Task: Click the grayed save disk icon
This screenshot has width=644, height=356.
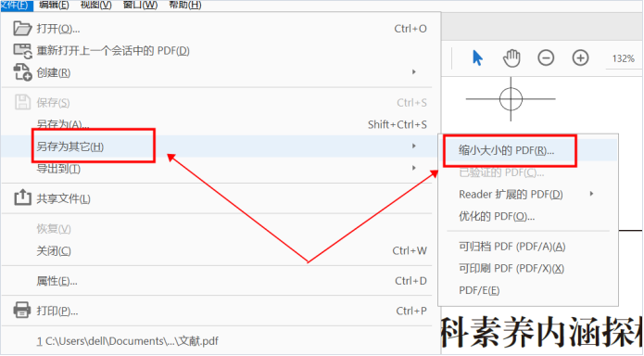Action: click(22, 102)
